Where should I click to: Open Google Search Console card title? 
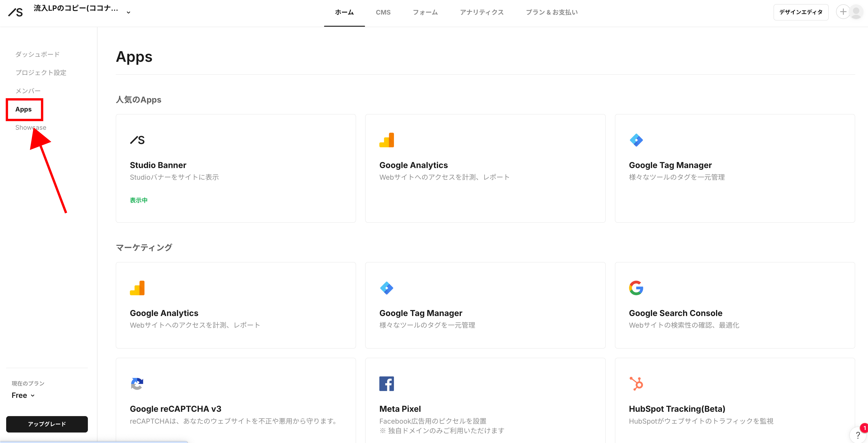pos(675,313)
